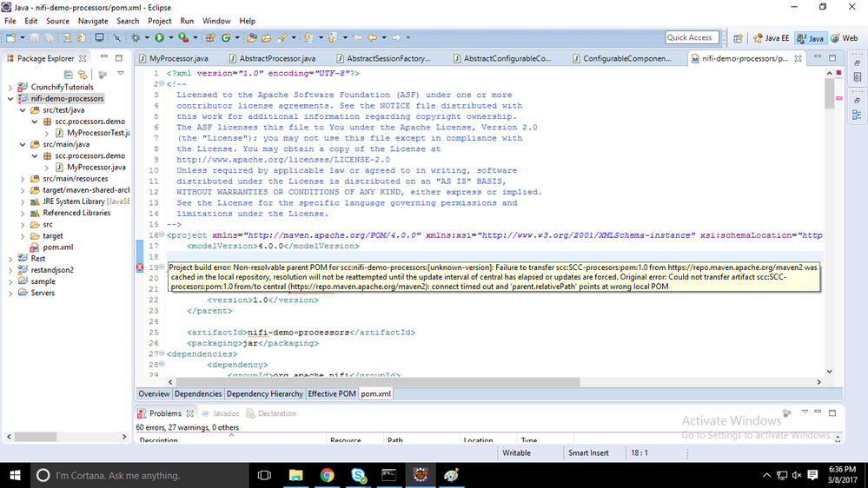Click the editor horizontal scrollbar thumb

tap(378, 382)
